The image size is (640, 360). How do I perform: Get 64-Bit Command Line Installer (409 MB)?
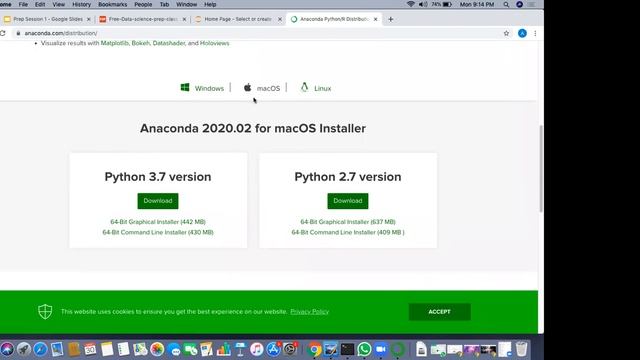coord(348,232)
